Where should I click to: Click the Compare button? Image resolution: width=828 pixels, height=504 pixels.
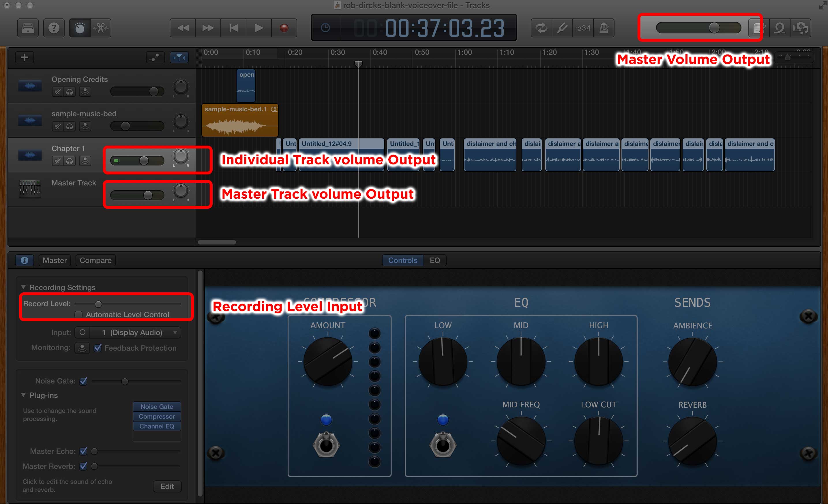coord(95,260)
